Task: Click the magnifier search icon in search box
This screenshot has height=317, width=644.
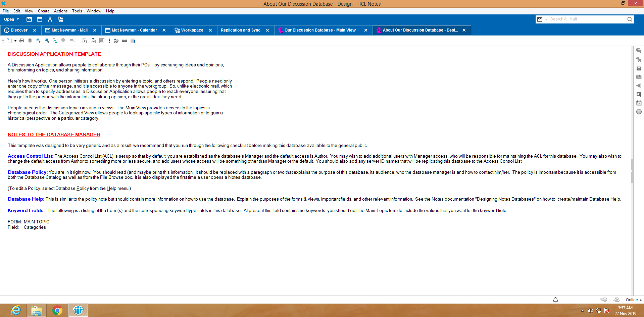Action: click(x=630, y=19)
